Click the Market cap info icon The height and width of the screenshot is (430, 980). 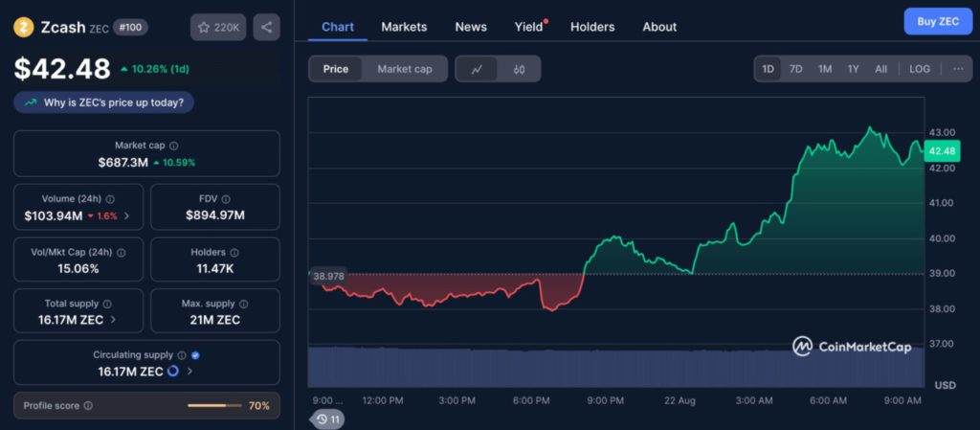(173, 146)
